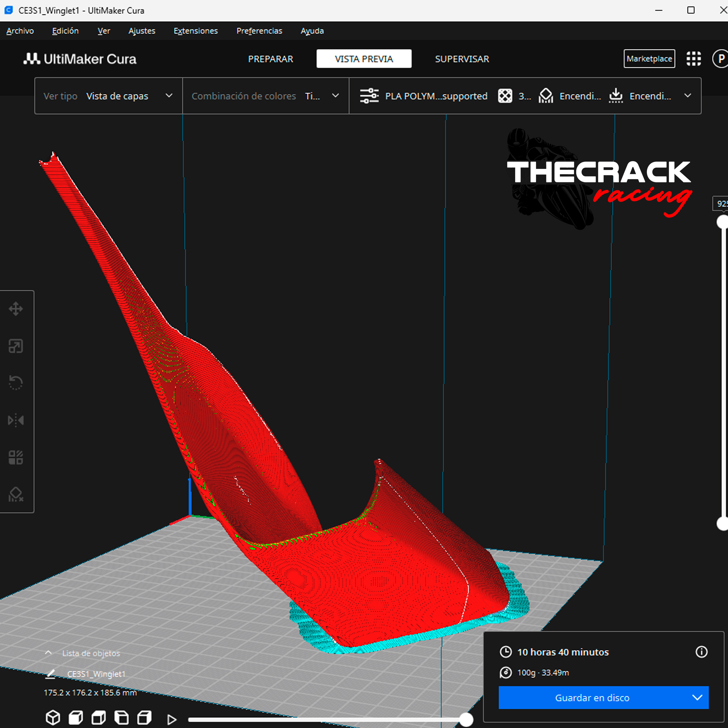Screen dimensions: 728x728
Task: Switch to 3D view cube icon
Action: pyautogui.click(x=53, y=717)
